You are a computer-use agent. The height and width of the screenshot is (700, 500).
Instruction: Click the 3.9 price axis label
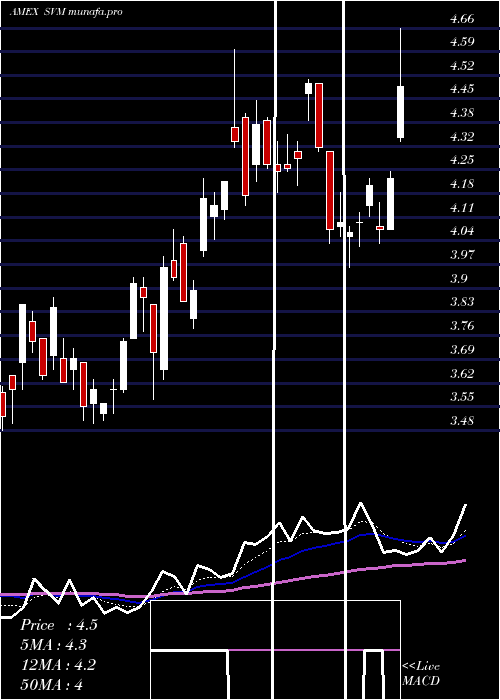pos(458,279)
